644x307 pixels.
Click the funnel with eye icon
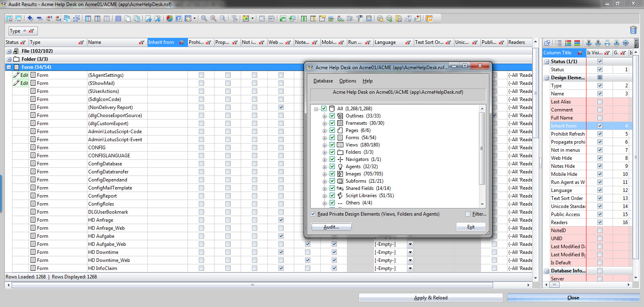click(x=359, y=19)
